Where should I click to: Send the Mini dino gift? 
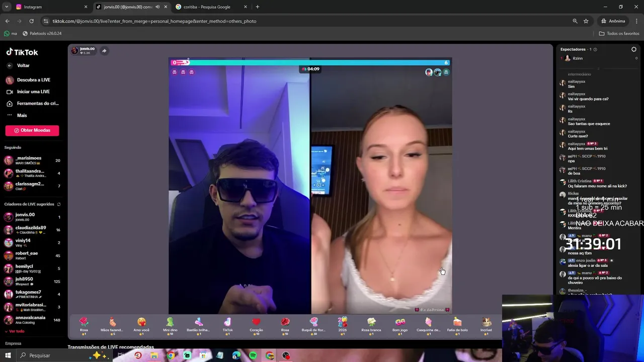click(170, 325)
